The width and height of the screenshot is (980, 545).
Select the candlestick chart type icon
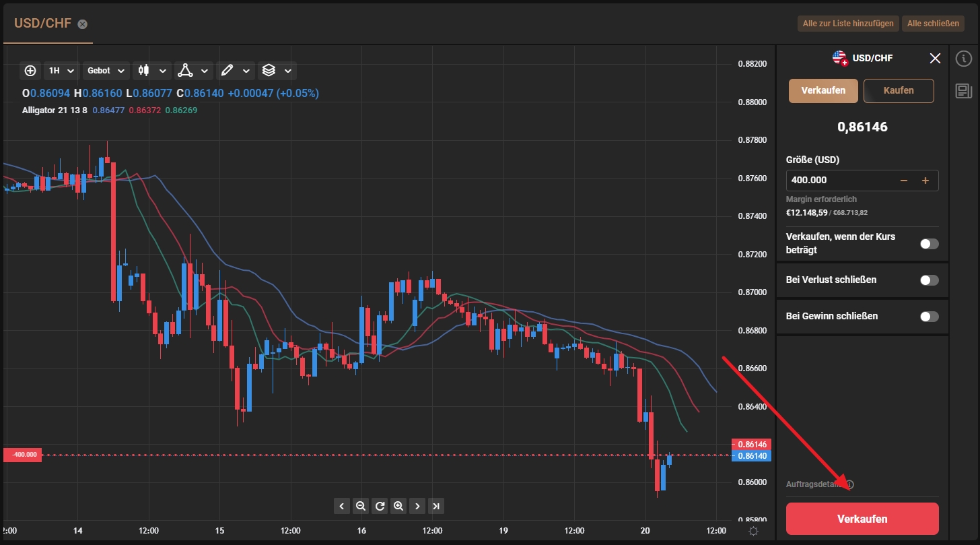click(x=143, y=70)
